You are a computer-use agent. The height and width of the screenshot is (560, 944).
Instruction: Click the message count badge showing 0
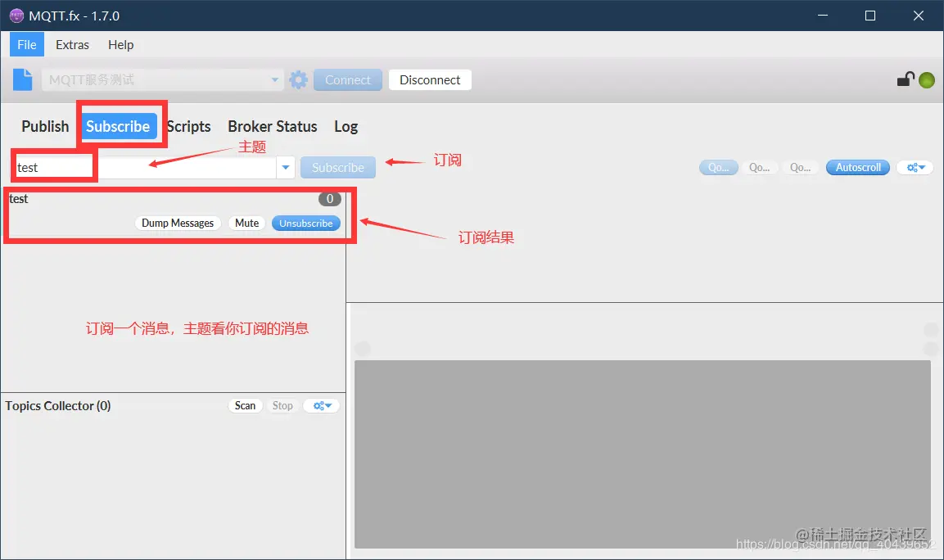(x=330, y=199)
